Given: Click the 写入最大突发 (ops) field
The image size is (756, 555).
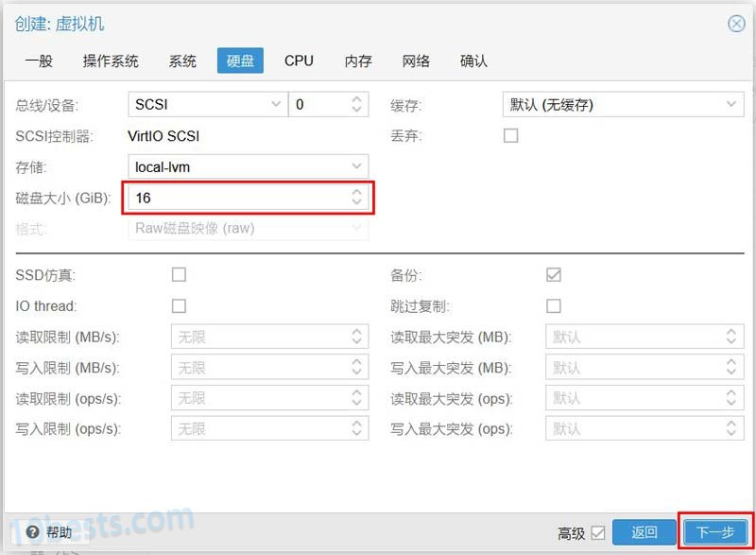Looking at the screenshot, I should click(644, 428).
